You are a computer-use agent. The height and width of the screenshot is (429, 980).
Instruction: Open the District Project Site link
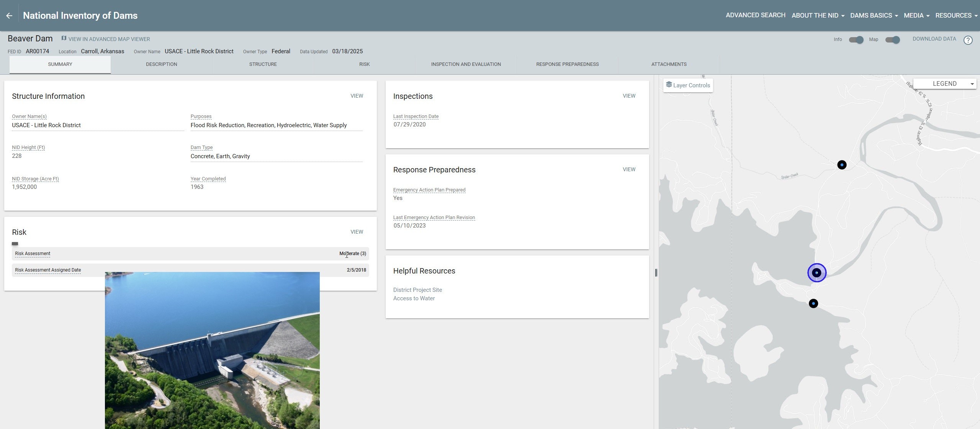pyautogui.click(x=417, y=290)
